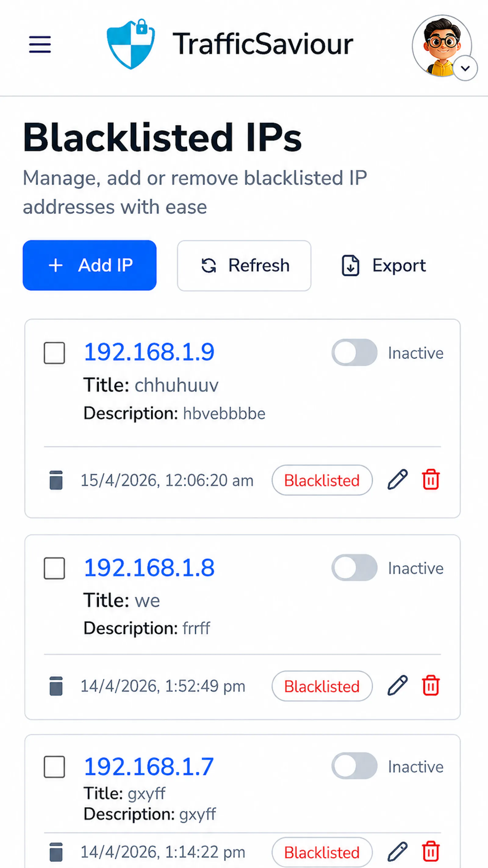This screenshot has width=488, height=868.
Task: Toggle the Inactive switch for 192.168.1.8
Action: [354, 568]
